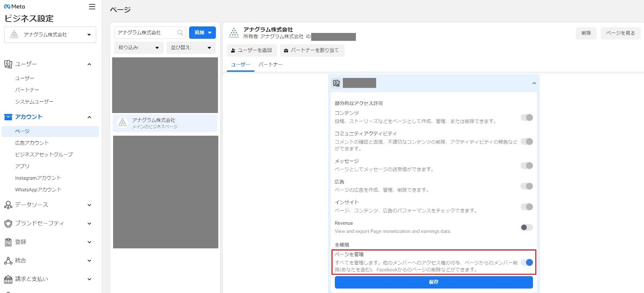Click the ユーザー section person icon
The height and width of the screenshot is (293, 644).
tap(8, 64)
